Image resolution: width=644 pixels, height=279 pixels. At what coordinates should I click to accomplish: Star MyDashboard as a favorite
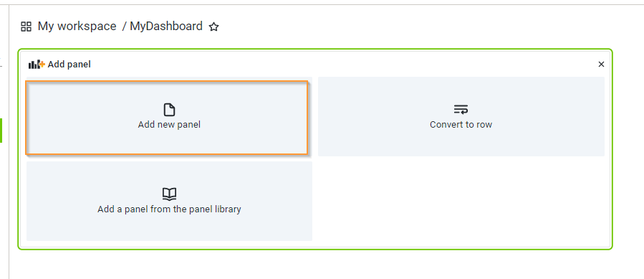[214, 27]
